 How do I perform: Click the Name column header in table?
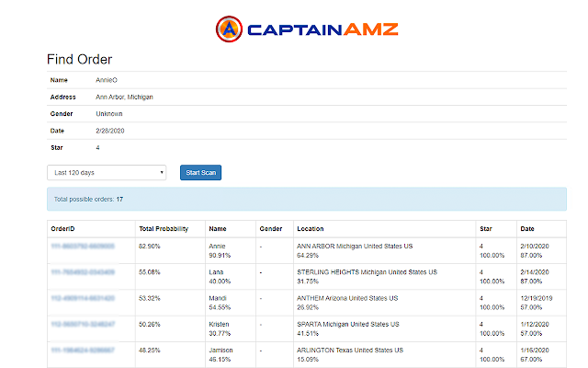point(231,229)
